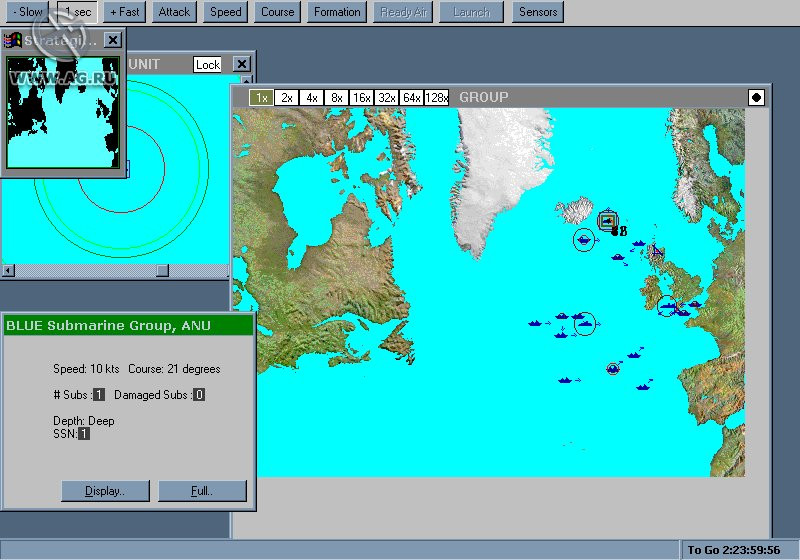Screen dimensions: 800x560
Task: Set map zoom to 4x
Action: coord(312,97)
